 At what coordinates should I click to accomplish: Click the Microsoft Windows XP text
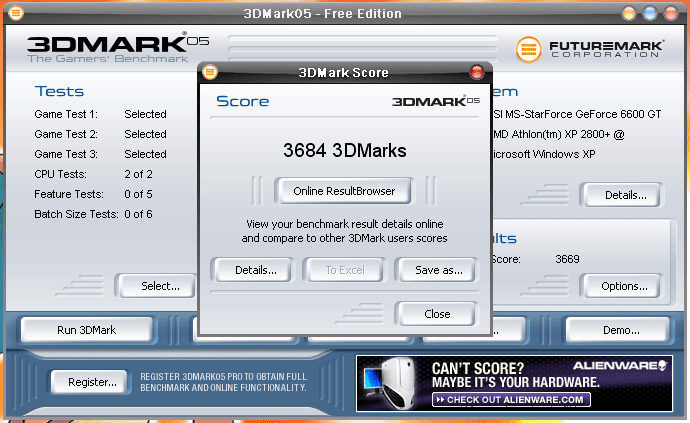click(x=544, y=154)
